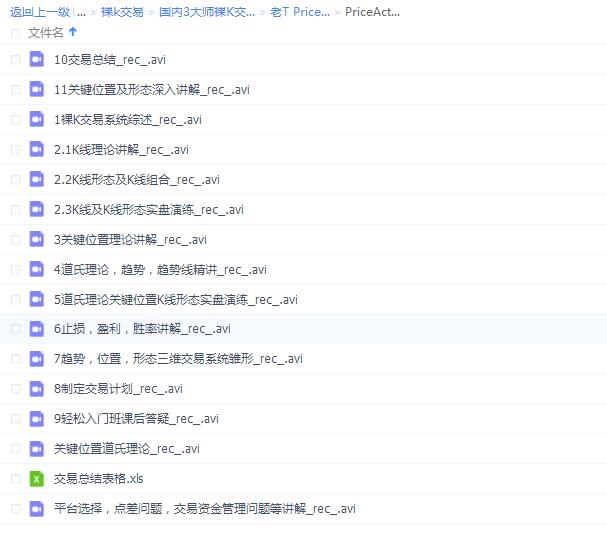Click video icon for 5道氏理论关键位置K线形态实盘演练

point(37,299)
